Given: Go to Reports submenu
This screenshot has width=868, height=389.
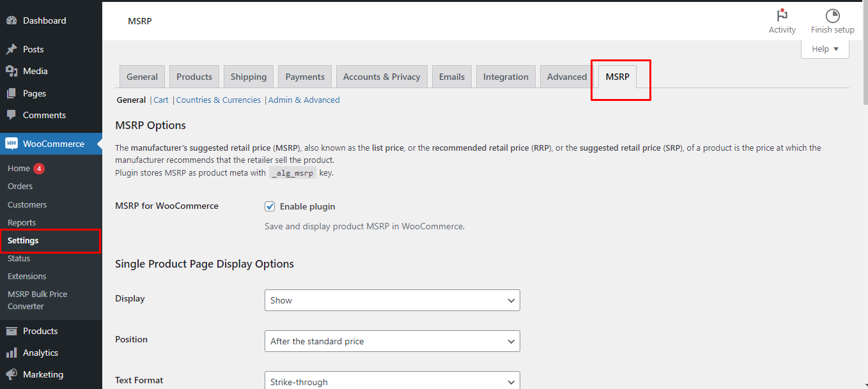Looking at the screenshot, I should pos(22,222).
